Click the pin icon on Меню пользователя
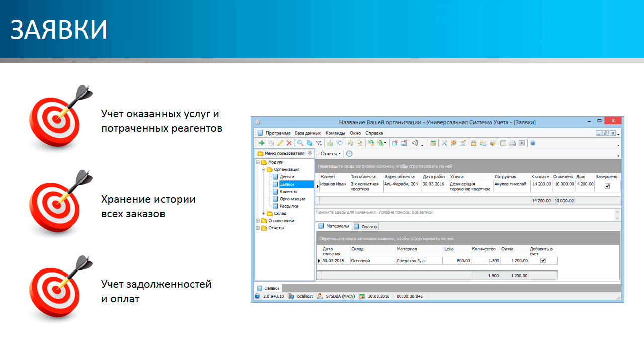This screenshot has height=362, width=644. (x=310, y=153)
